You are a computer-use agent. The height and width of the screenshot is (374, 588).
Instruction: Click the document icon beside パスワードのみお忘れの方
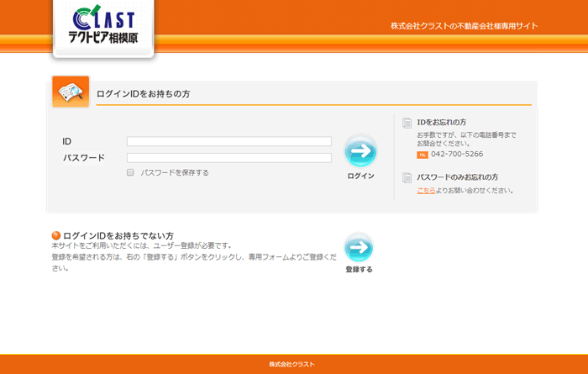[x=407, y=178]
